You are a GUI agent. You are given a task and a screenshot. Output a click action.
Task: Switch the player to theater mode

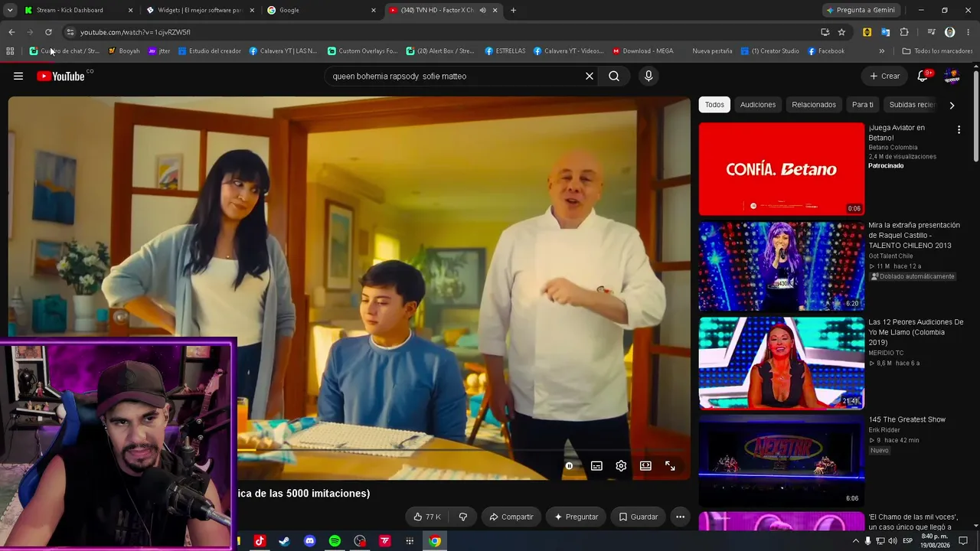[645, 465]
